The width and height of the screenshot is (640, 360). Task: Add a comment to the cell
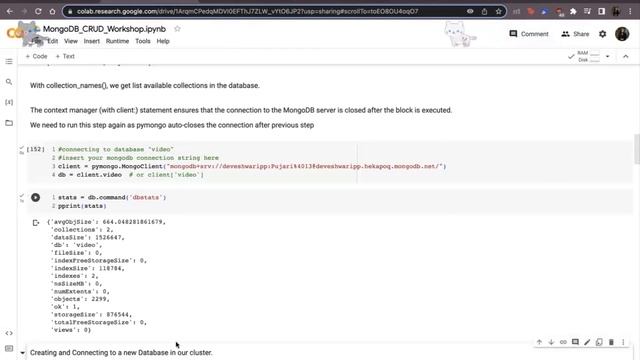point(575,342)
